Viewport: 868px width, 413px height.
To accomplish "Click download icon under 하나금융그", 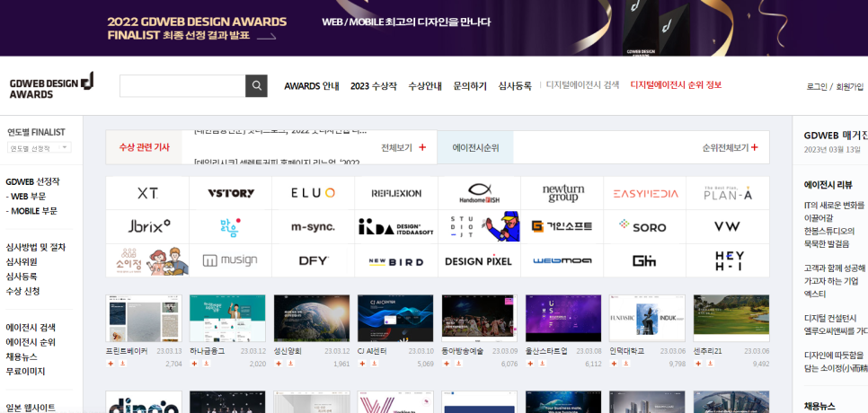I will coord(206,364).
